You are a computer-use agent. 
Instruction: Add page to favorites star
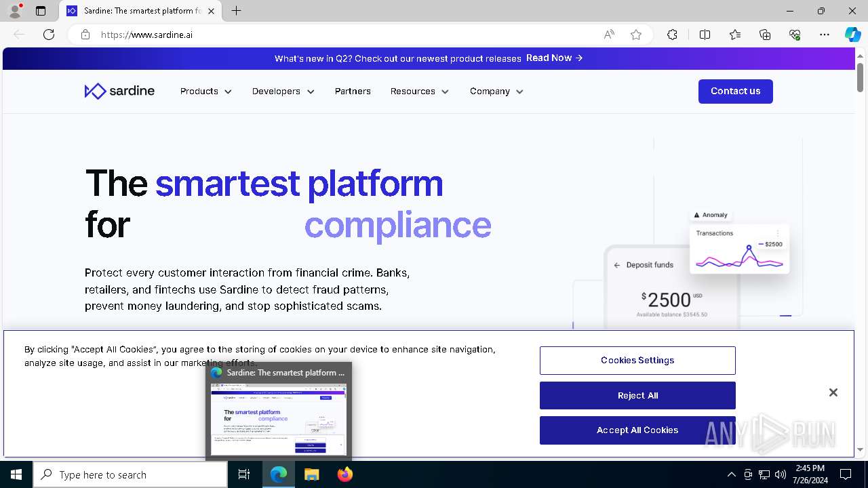[636, 35]
